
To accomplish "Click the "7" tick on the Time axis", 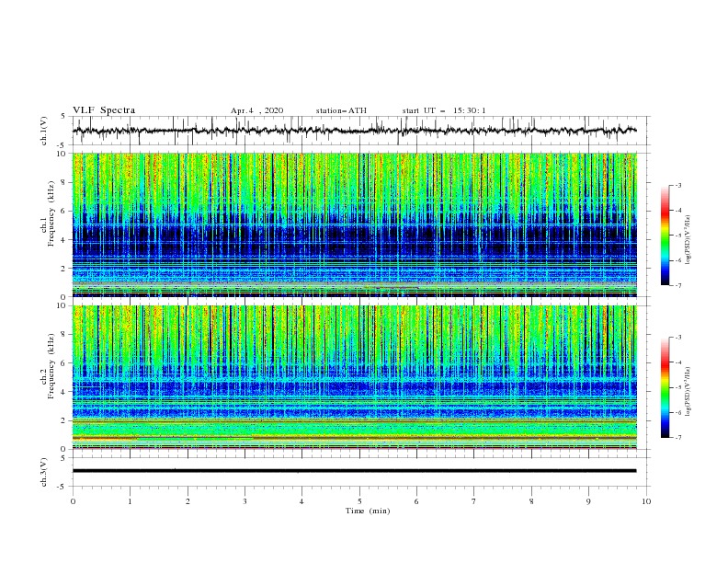I will 474,501.
